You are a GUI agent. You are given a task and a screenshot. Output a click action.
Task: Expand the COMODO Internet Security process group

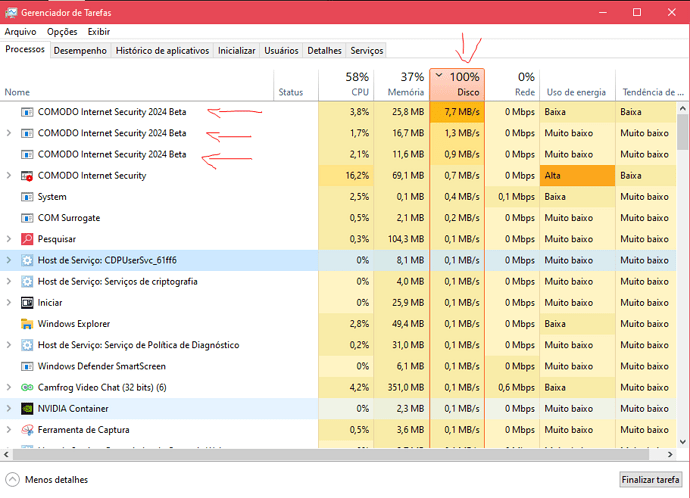click(x=9, y=176)
